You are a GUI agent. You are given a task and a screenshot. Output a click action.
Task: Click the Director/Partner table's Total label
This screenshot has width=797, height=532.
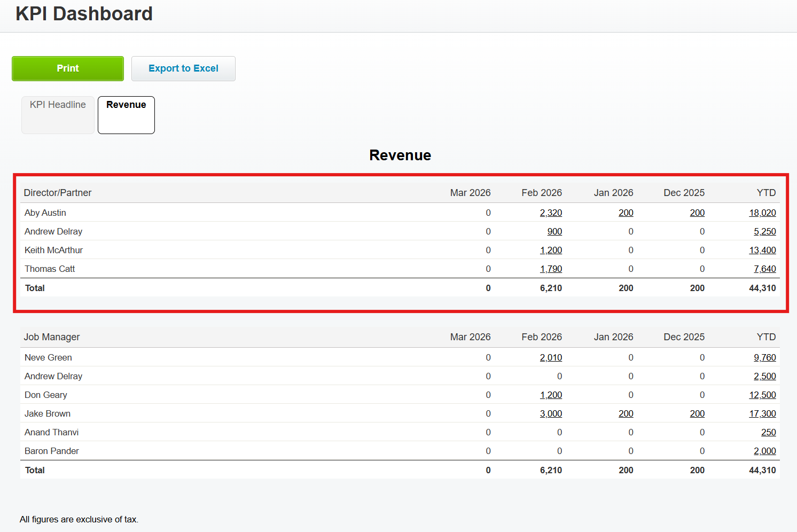click(x=35, y=288)
